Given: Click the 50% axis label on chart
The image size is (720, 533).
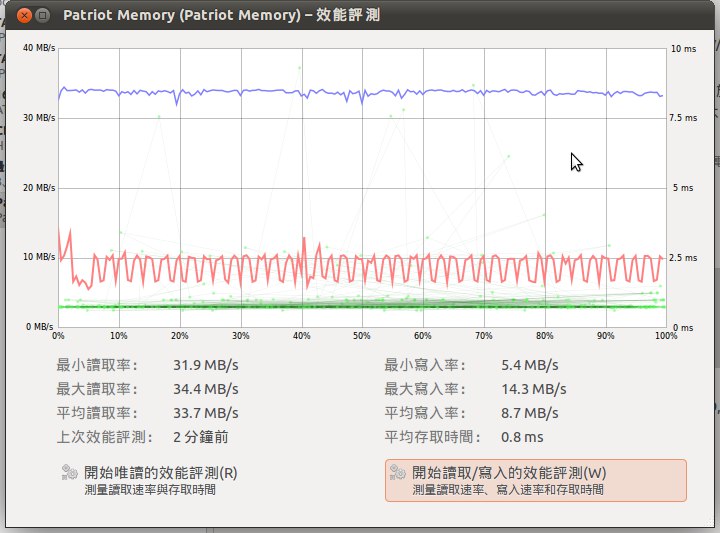Looking at the screenshot, I should coord(362,336).
